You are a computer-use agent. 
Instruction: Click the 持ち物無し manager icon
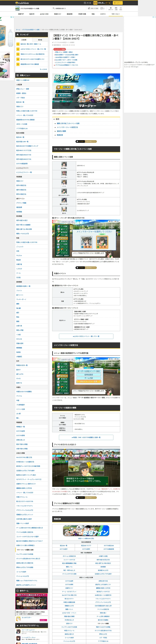point(64,164)
